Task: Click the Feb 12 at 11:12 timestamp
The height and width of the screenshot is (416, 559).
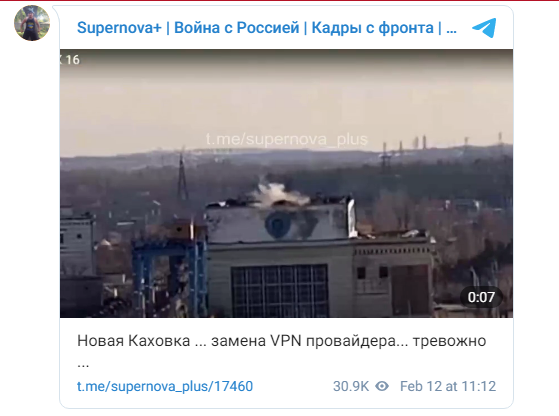Action: click(x=448, y=386)
